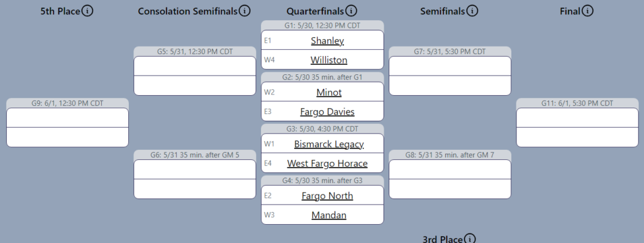Viewport: 644px width, 243px height.
Task: Click the G8 semifinal game box
Action: pyautogui.click(x=450, y=179)
